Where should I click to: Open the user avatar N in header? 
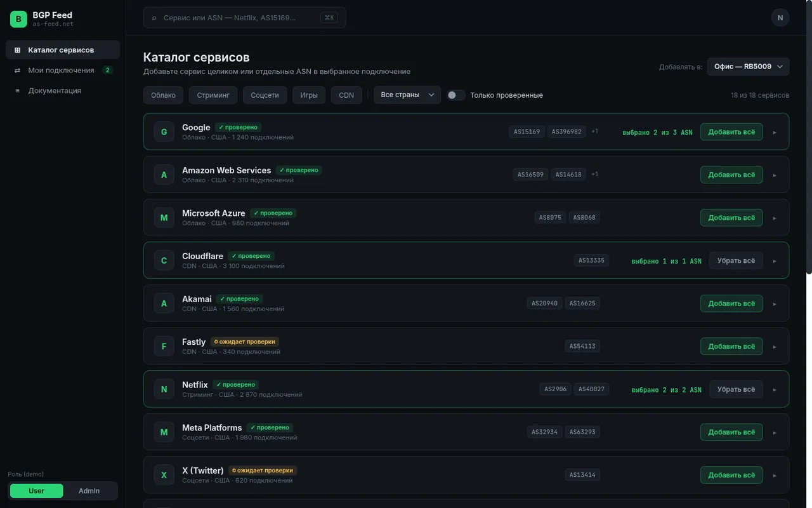point(780,18)
